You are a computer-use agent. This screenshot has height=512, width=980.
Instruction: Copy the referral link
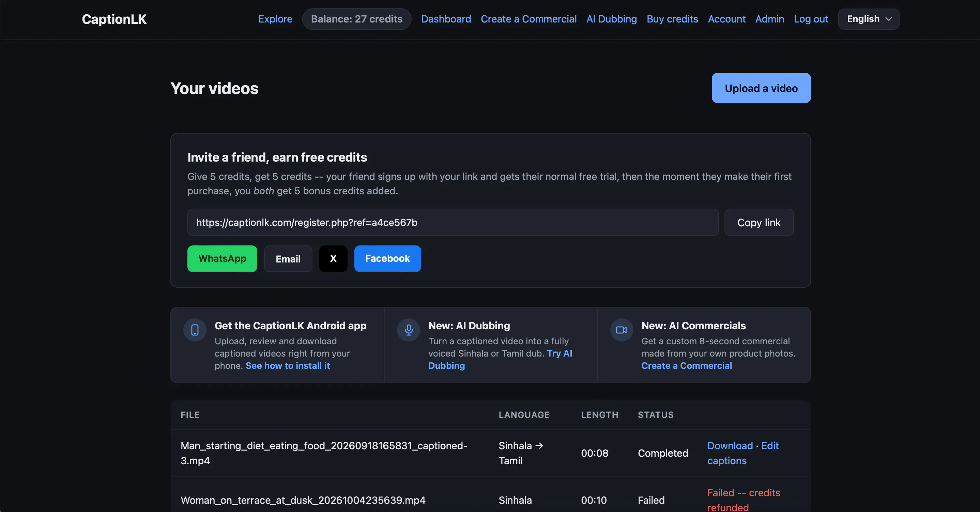tap(759, 222)
